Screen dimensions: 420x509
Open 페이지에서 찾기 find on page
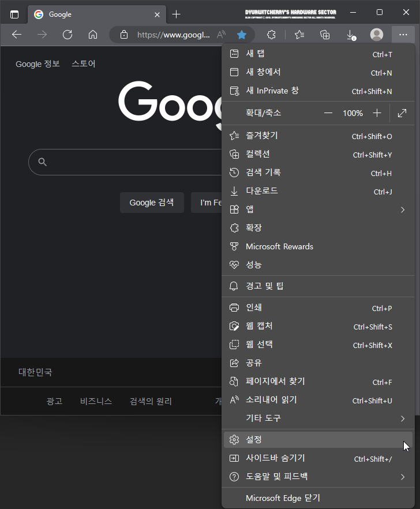(318, 381)
